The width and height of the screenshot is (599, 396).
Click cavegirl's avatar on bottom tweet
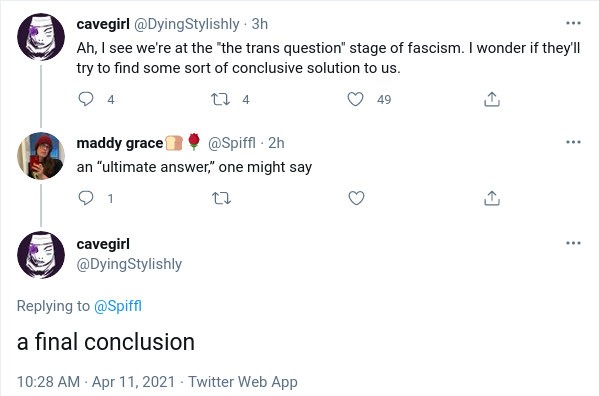point(41,255)
